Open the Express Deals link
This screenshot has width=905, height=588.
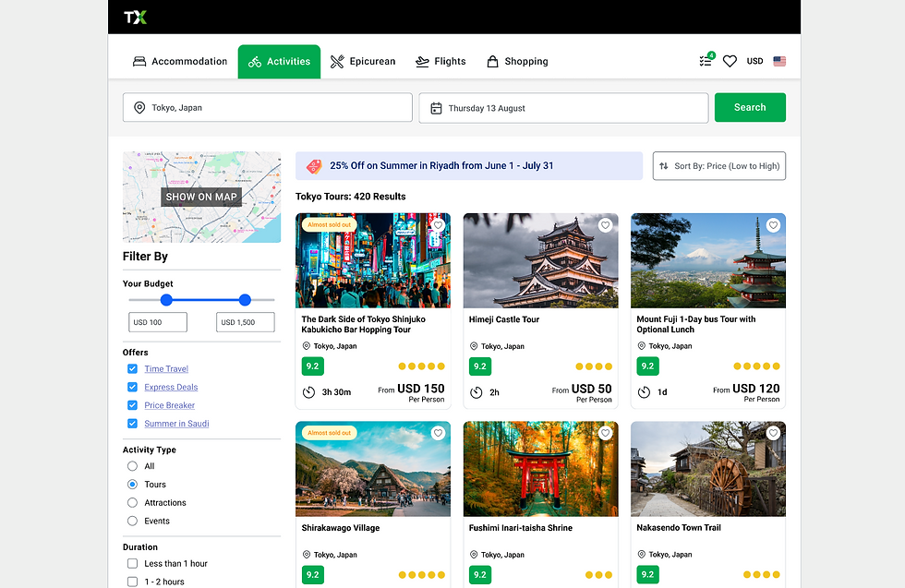coord(171,387)
